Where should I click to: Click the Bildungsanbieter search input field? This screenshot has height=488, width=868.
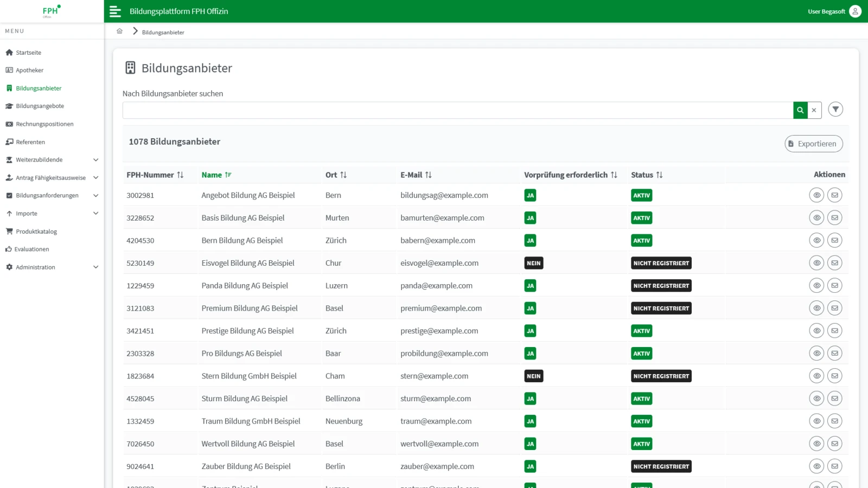pyautogui.click(x=457, y=110)
